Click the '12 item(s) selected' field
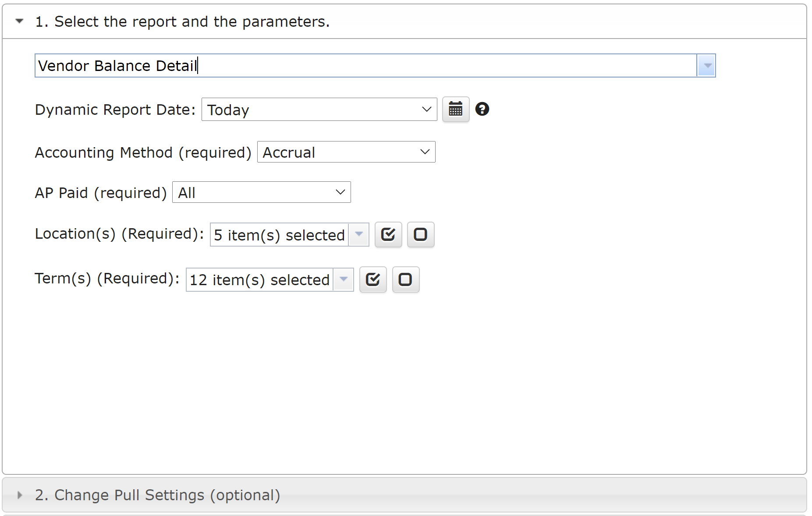This screenshot has height=516, width=812. pyautogui.click(x=260, y=279)
